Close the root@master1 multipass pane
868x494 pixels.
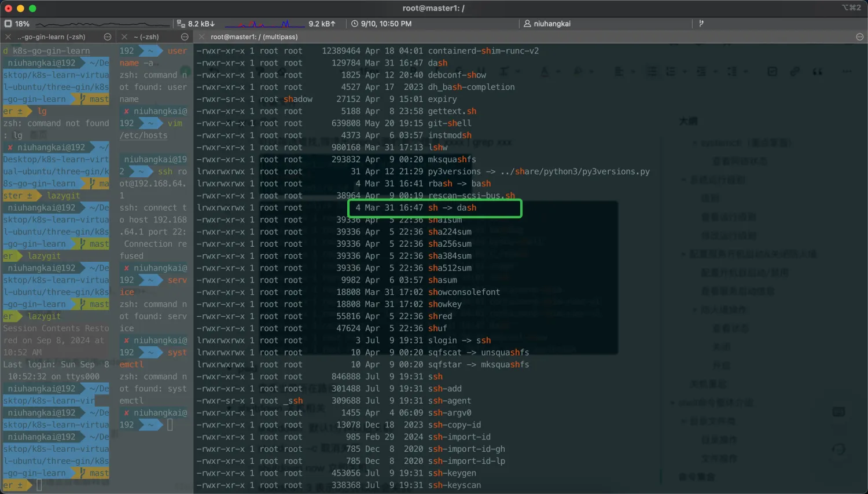click(x=201, y=36)
